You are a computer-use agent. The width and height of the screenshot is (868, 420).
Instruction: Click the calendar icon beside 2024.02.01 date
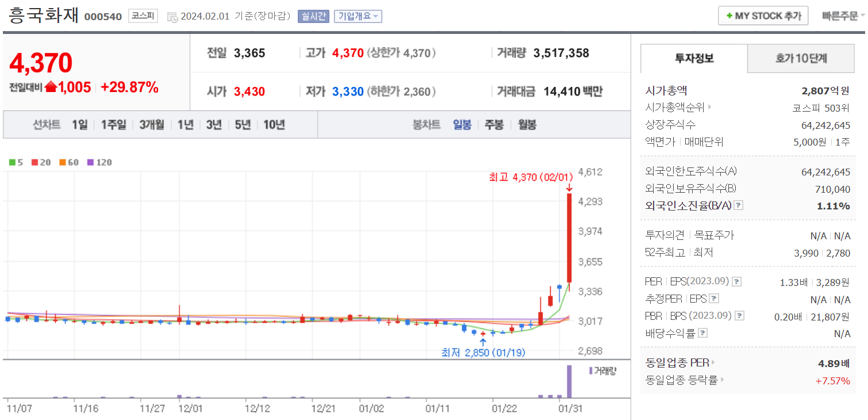pos(172,17)
